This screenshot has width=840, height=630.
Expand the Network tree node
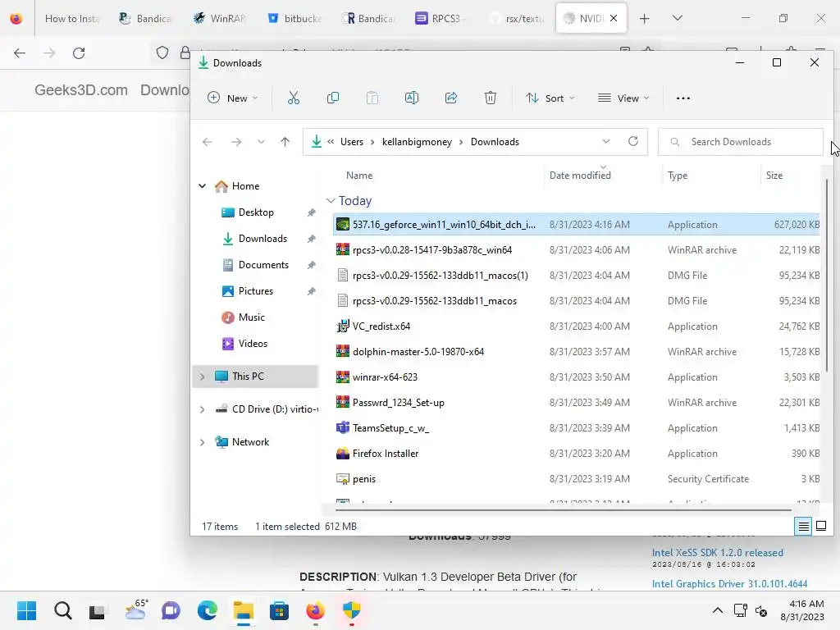click(x=202, y=442)
